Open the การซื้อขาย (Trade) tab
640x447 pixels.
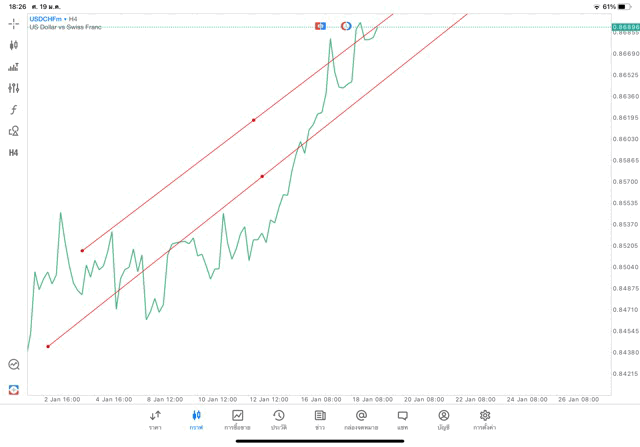238,420
